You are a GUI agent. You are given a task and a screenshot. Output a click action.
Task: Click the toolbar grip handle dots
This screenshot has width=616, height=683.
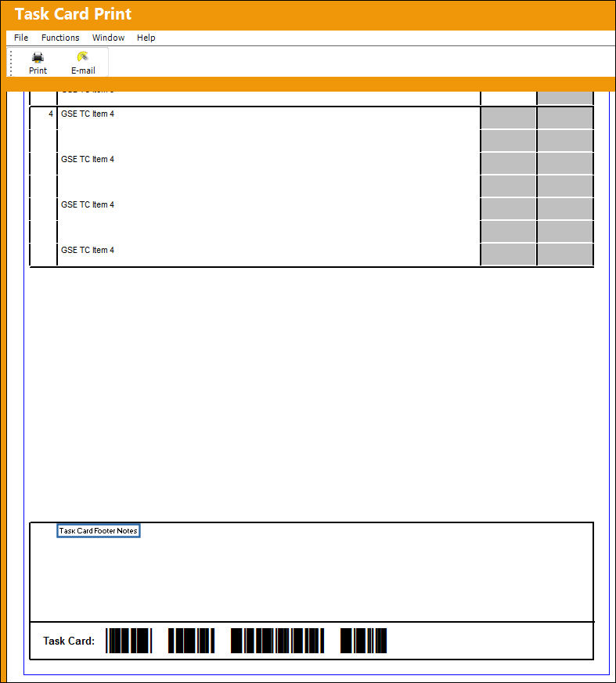coord(11,63)
